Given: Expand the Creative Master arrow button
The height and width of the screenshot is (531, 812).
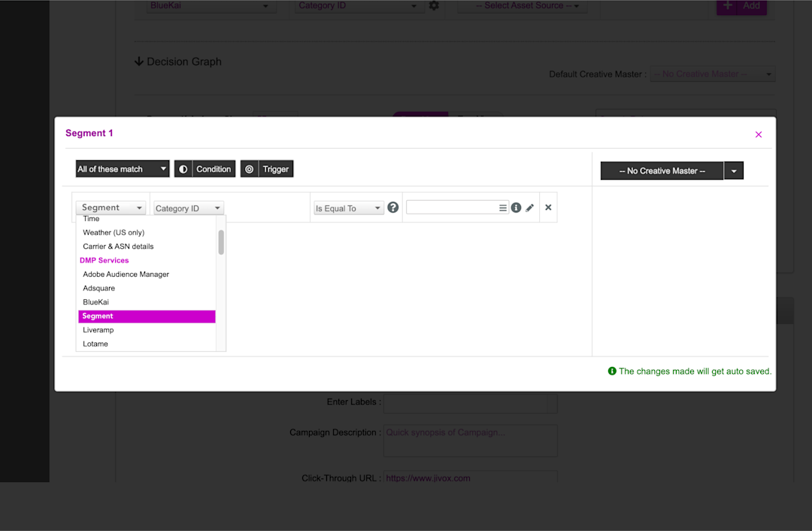Looking at the screenshot, I should pyautogui.click(x=734, y=171).
